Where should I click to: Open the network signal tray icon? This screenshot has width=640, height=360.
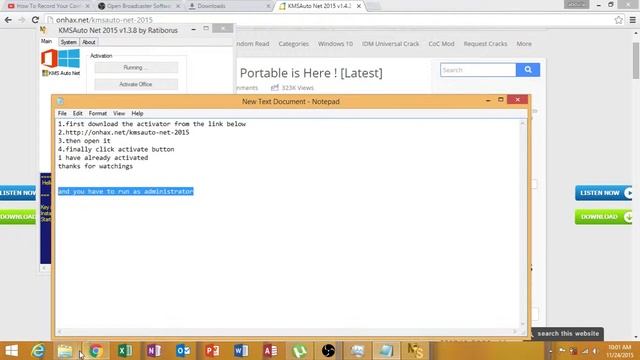585,351
